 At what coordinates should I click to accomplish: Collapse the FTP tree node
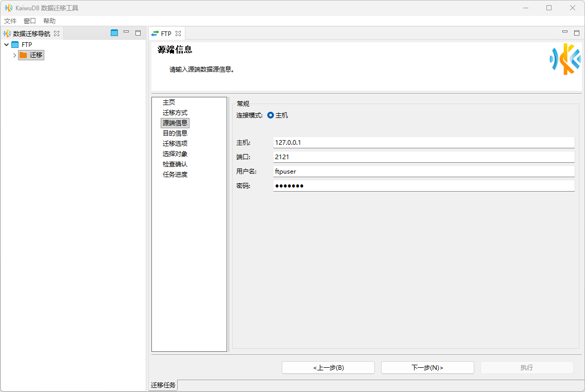(x=6, y=45)
